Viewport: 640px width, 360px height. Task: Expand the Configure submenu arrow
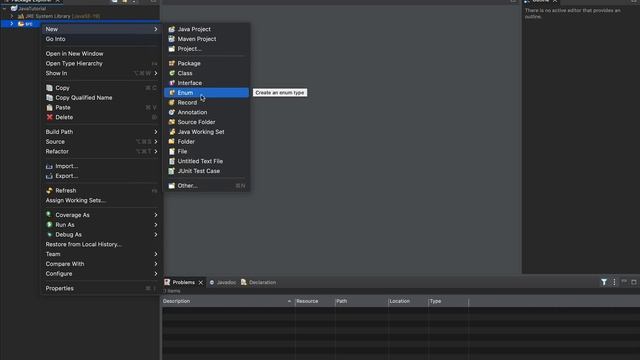156,273
